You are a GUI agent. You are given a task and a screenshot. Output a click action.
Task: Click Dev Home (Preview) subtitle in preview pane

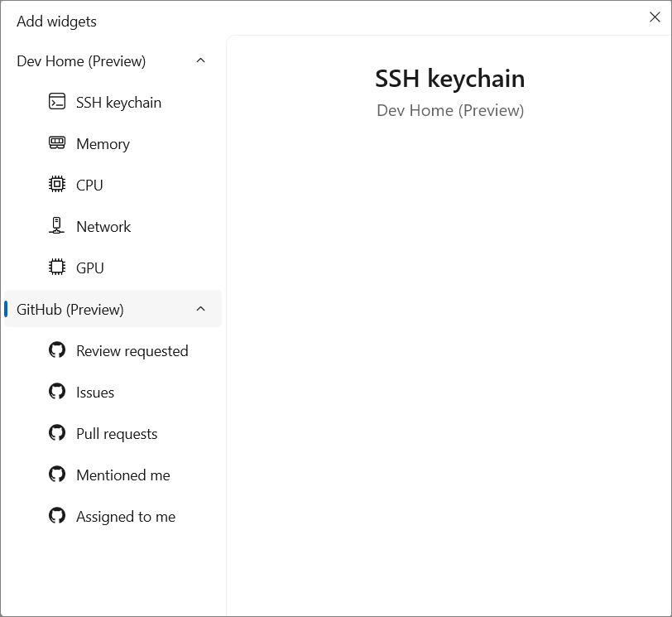(x=450, y=111)
